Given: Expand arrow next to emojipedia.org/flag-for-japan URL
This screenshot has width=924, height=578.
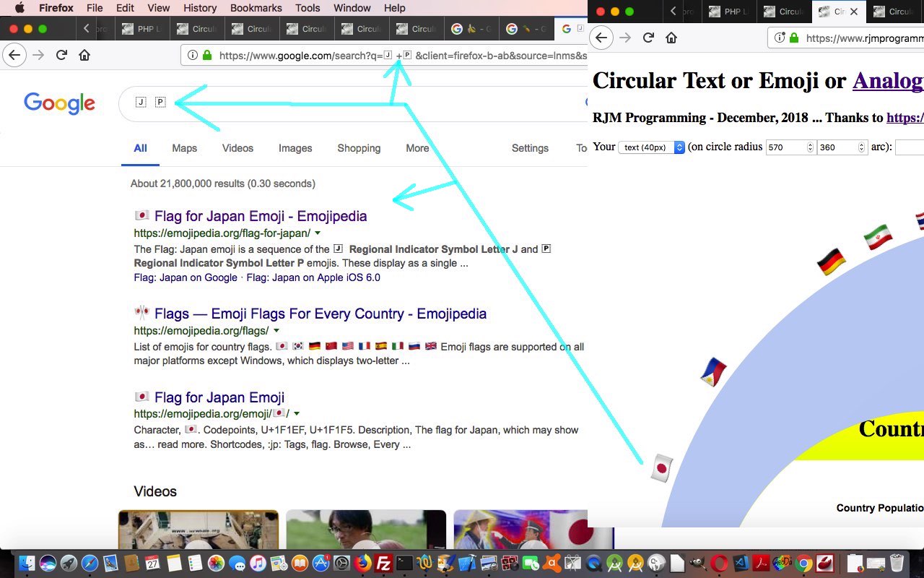Looking at the screenshot, I should (x=318, y=233).
